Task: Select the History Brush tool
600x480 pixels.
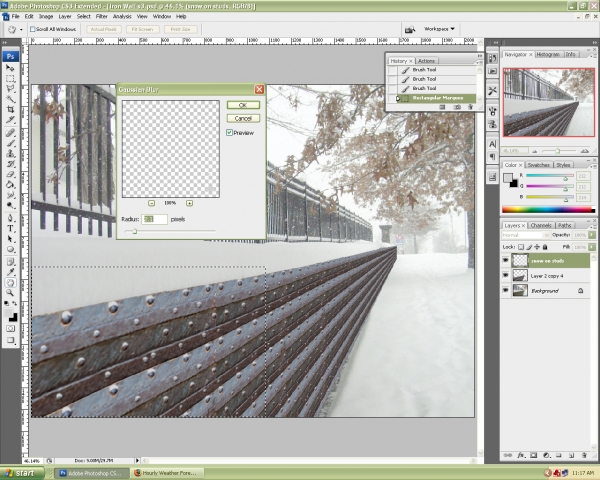Action: point(10,164)
